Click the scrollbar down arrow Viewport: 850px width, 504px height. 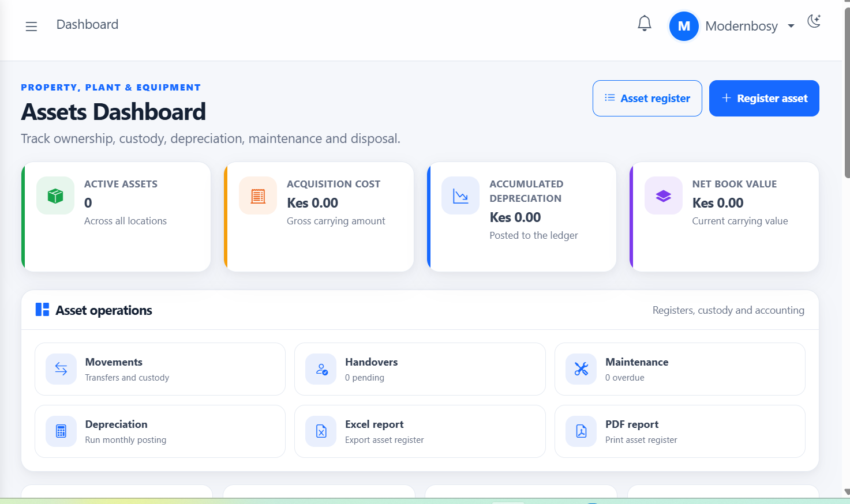(x=847, y=492)
